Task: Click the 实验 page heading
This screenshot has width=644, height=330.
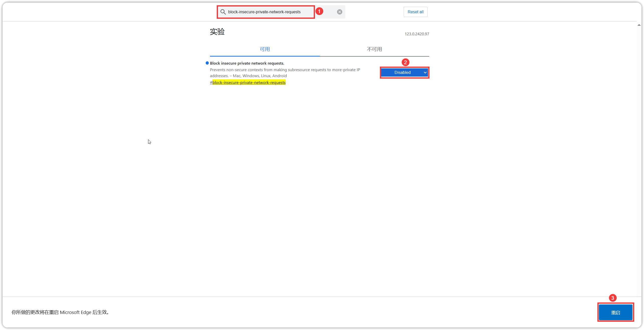Action: (217, 32)
